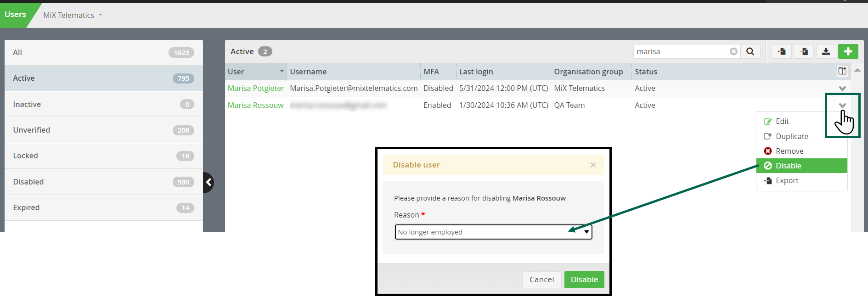Open the Reason dropdown list
This screenshot has height=296, width=868.
(493, 232)
